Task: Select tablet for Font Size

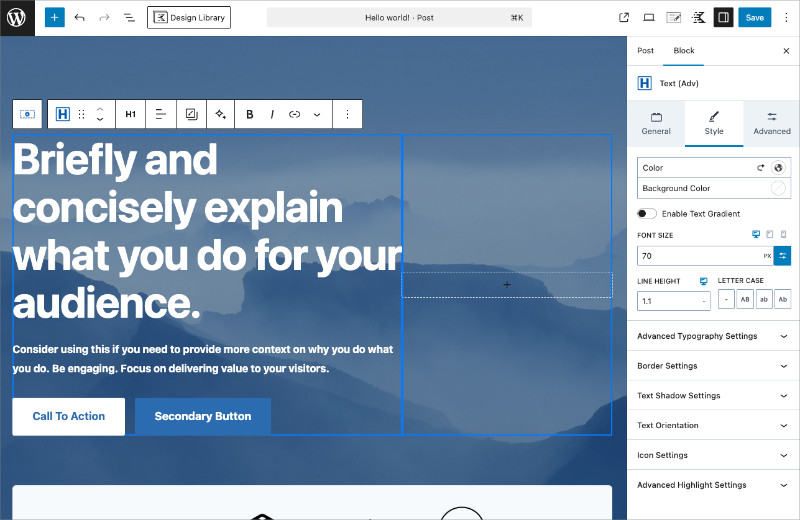Action: [770, 234]
